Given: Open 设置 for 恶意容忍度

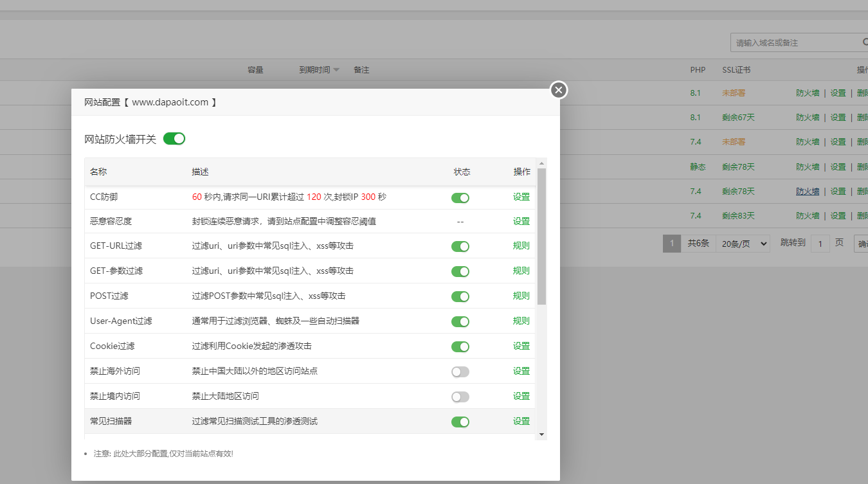Looking at the screenshot, I should [521, 221].
